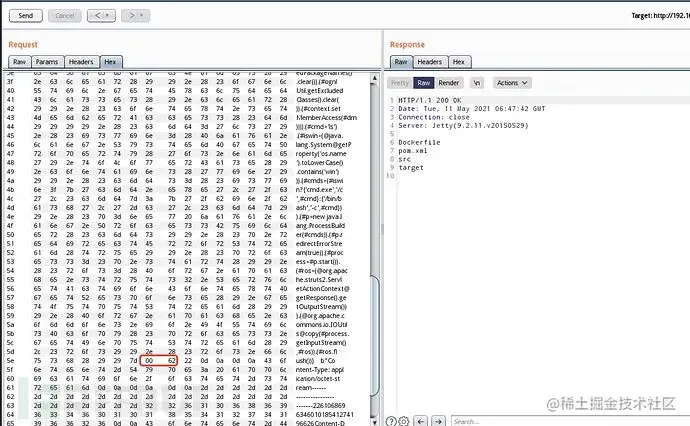690x426 pixels.
Task: Select the Response Raw tab
Action: point(401,62)
